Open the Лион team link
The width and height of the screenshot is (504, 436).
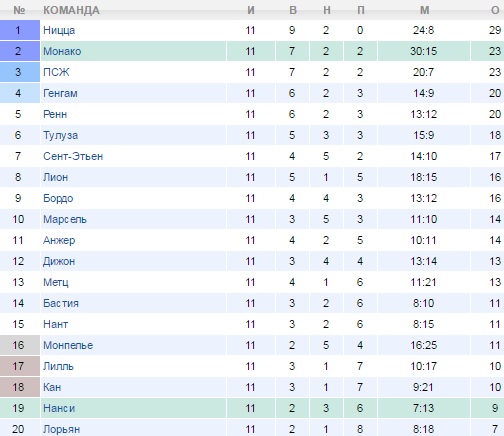pyautogui.click(x=55, y=177)
